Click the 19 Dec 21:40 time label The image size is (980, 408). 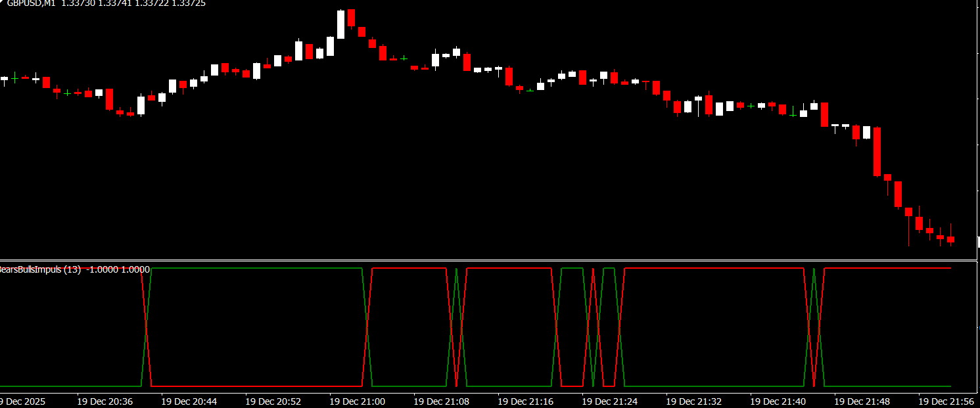coord(778,401)
